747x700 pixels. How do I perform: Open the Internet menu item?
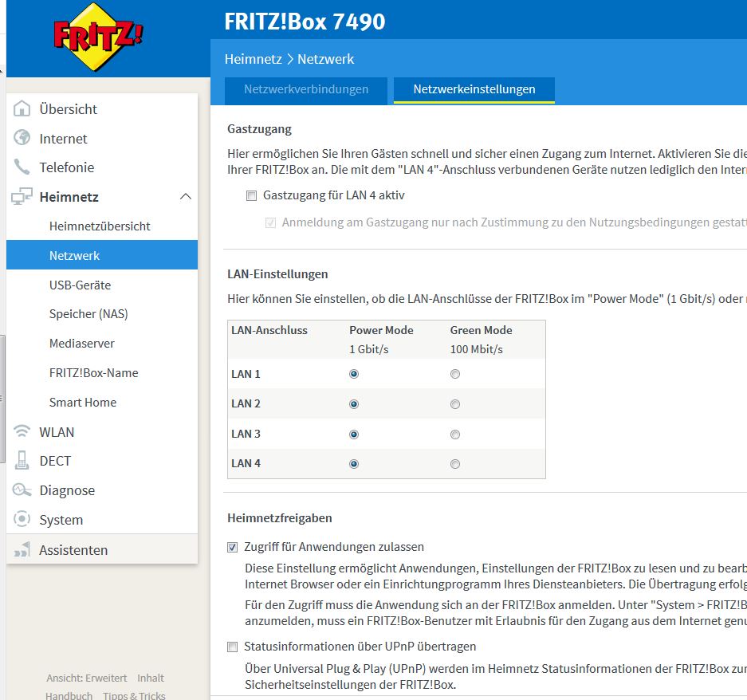click(x=102, y=138)
